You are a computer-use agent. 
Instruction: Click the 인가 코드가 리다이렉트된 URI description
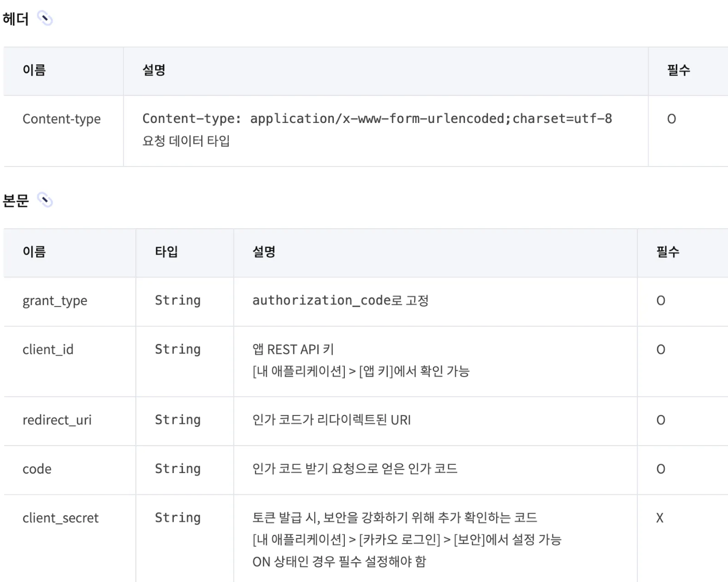click(331, 420)
